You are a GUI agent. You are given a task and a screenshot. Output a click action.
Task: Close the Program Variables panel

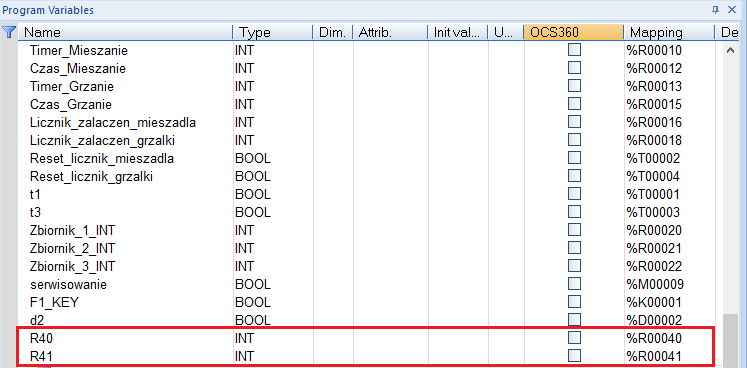(732, 10)
